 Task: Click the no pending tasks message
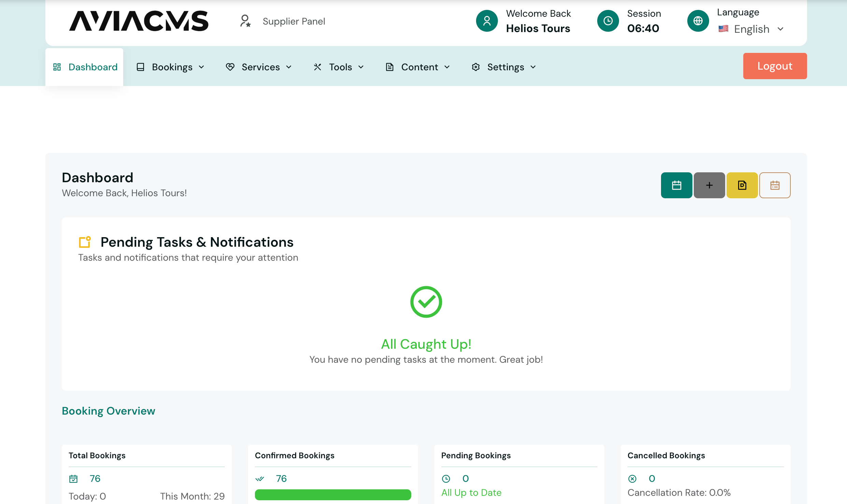tap(426, 359)
